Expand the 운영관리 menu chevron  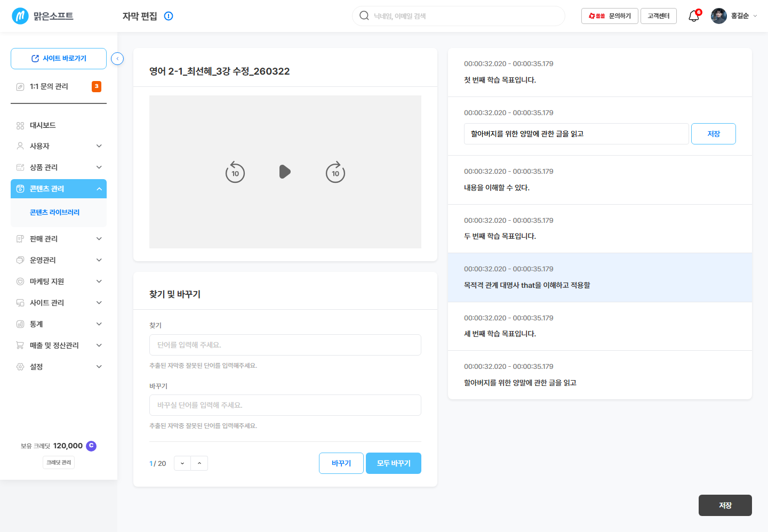99,260
